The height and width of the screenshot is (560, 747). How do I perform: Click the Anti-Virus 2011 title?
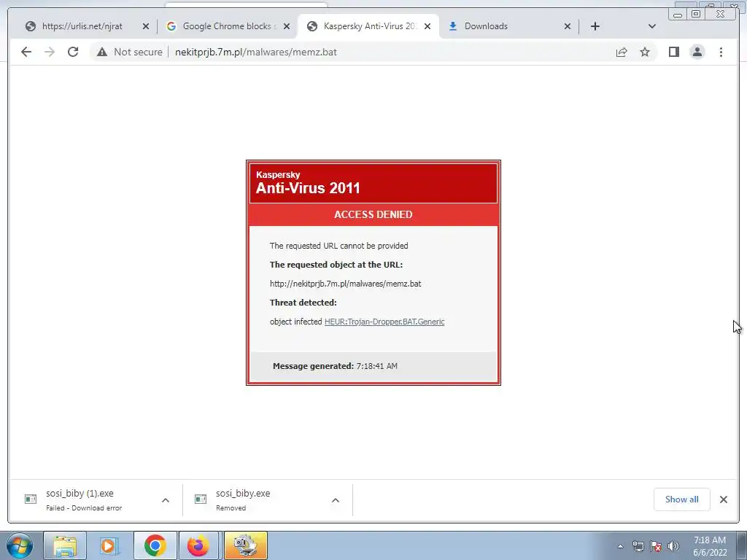(x=308, y=188)
